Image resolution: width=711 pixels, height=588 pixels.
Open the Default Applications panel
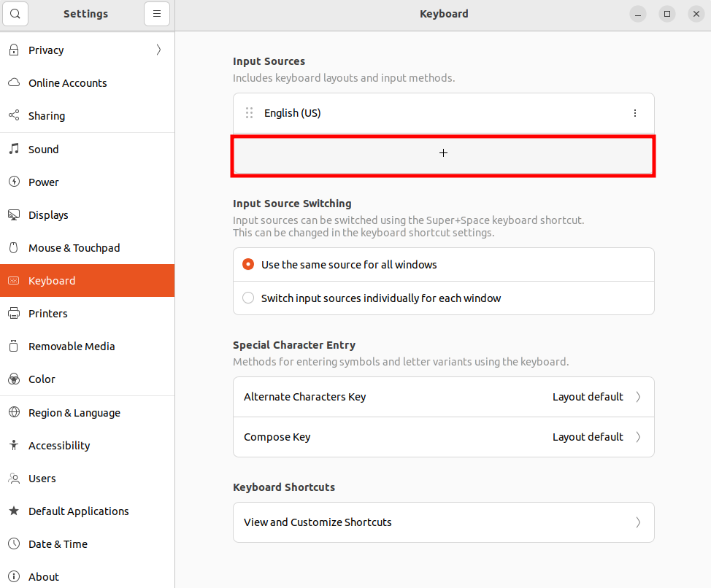(x=87, y=511)
